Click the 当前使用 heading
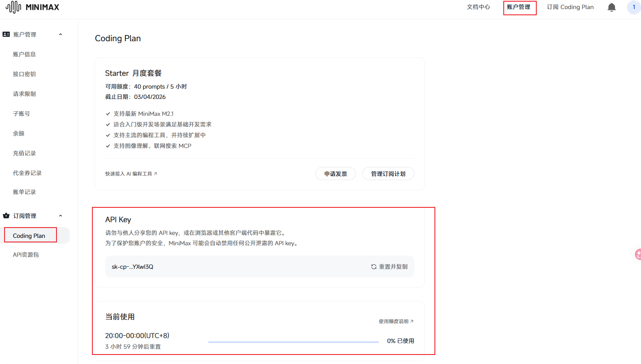The width and height of the screenshot is (641, 364). point(120,317)
